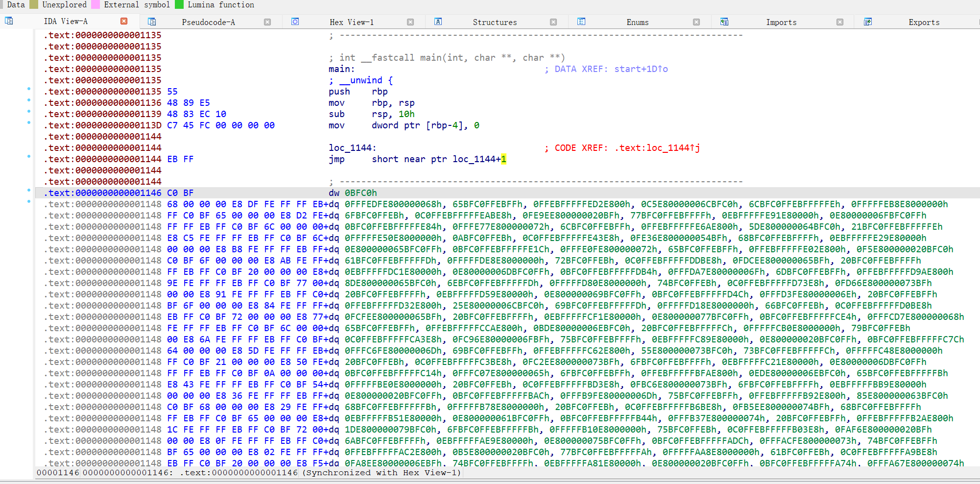This screenshot has width=980, height=484.
Task: Open the Imports tab
Action: 781,22
